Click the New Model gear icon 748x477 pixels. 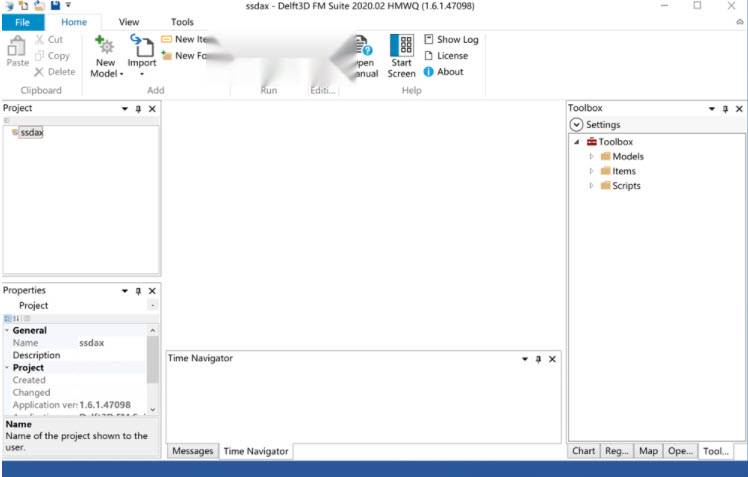click(104, 45)
